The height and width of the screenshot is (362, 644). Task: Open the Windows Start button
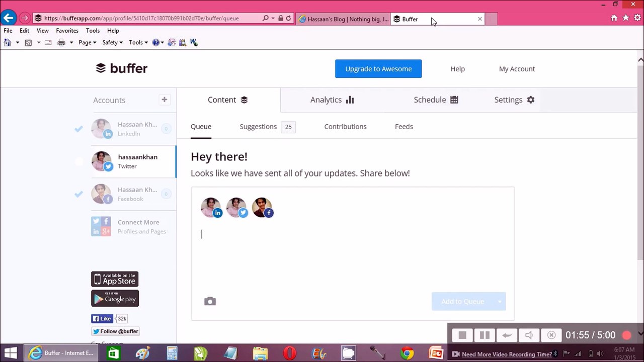pyautogui.click(x=11, y=353)
